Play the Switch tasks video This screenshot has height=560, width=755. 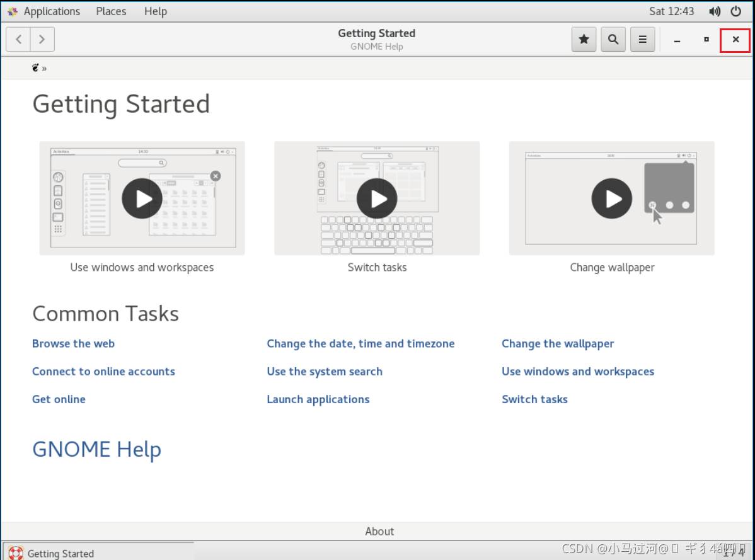377,198
